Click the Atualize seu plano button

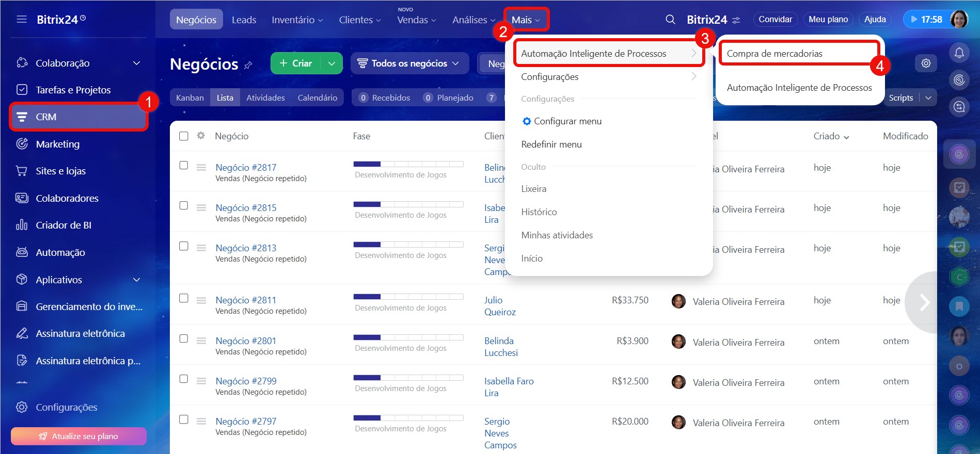pos(78,436)
